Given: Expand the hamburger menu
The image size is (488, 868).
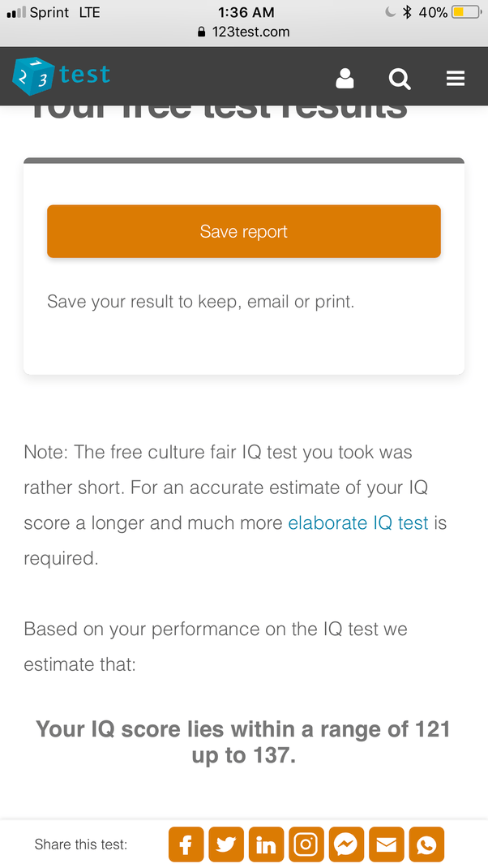Looking at the screenshot, I should click(456, 79).
